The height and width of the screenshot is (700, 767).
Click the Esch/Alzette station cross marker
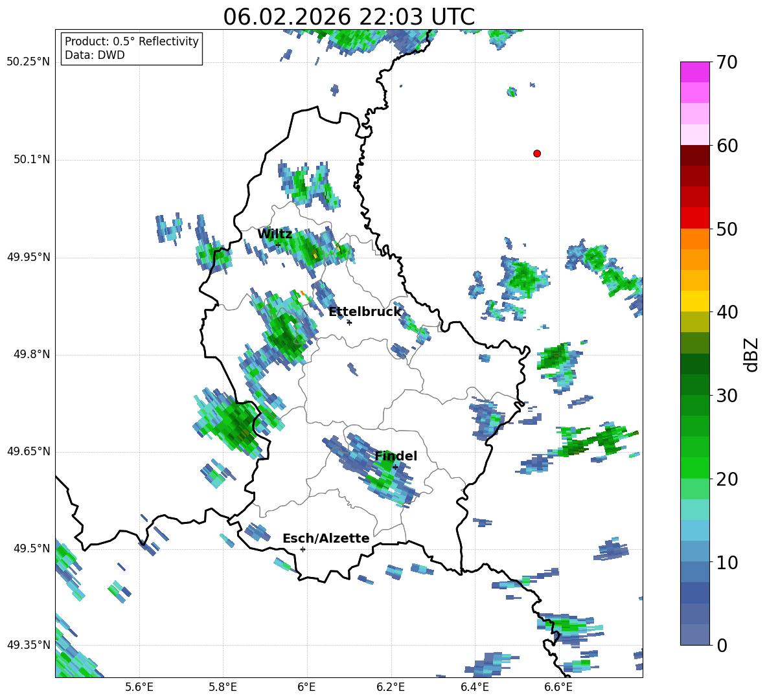[303, 549]
